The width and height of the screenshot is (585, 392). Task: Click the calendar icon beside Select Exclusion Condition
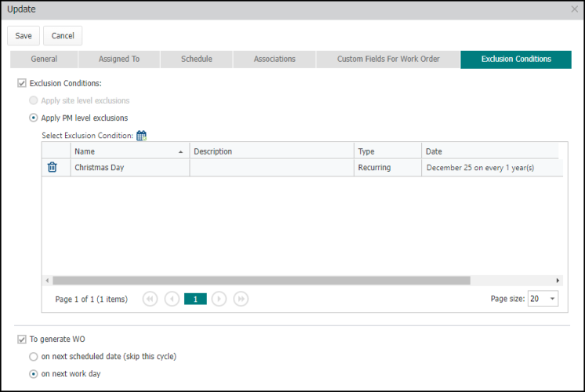click(x=141, y=136)
